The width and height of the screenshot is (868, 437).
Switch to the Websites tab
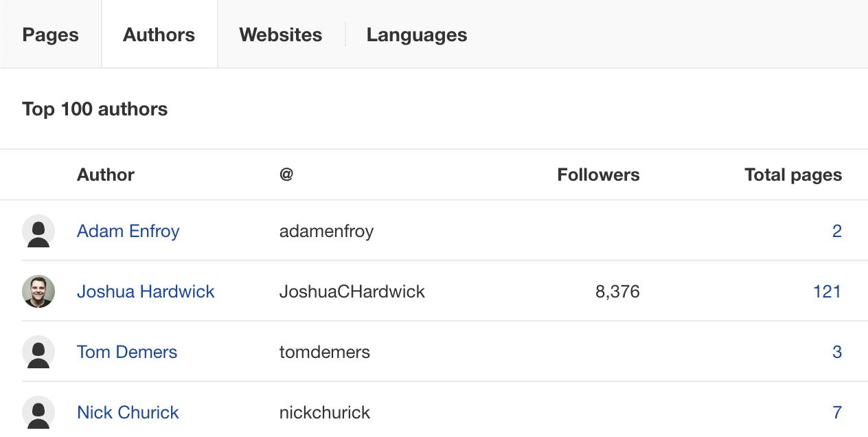tap(280, 34)
